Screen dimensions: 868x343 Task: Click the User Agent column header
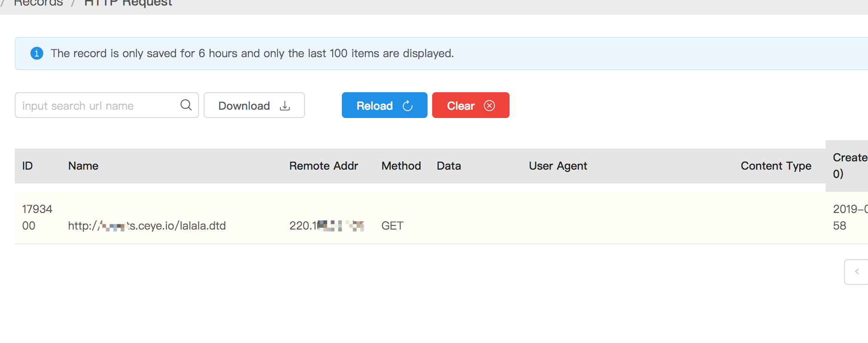558,166
